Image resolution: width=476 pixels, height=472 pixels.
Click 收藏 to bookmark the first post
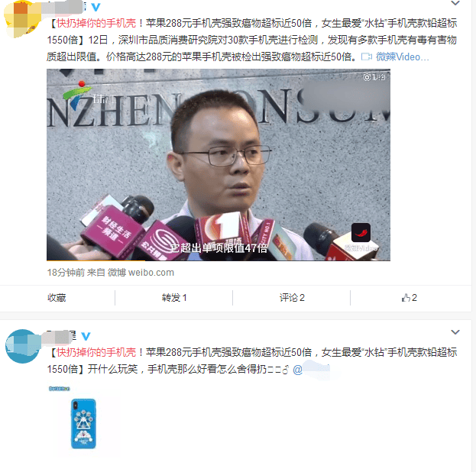(57, 297)
